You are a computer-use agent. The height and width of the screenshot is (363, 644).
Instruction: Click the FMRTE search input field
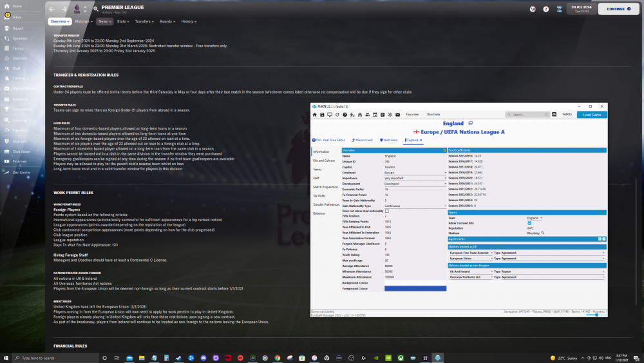pos(527,115)
